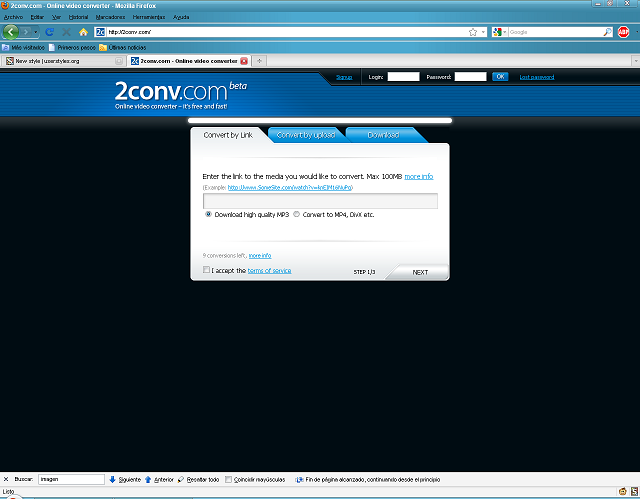The height and width of the screenshot is (499, 640).
Task: Click the Firefox icon in title bar
Action: 5,5
